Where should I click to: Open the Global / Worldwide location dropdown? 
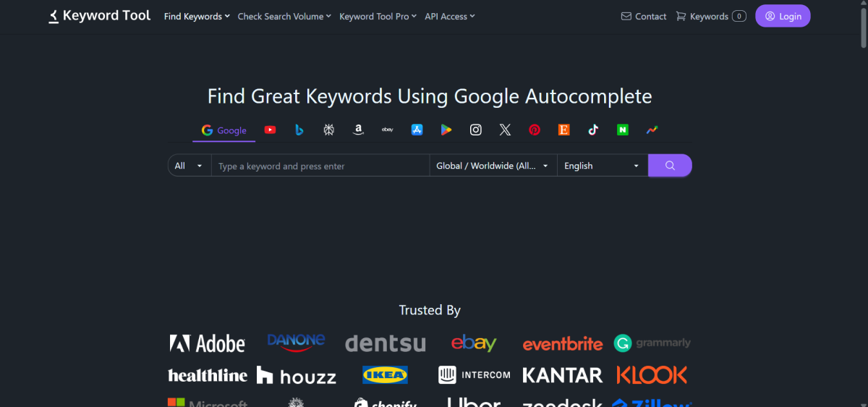(x=493, y=166)
